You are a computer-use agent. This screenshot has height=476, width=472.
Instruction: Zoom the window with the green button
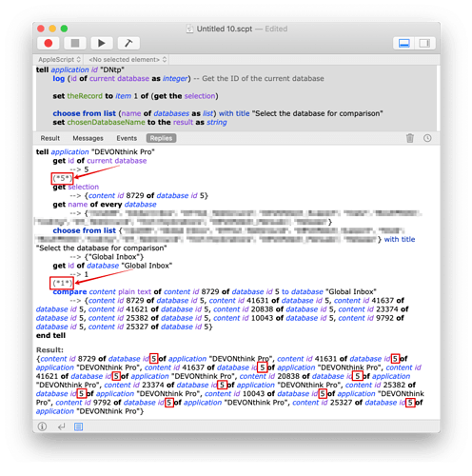click(64, 29)
